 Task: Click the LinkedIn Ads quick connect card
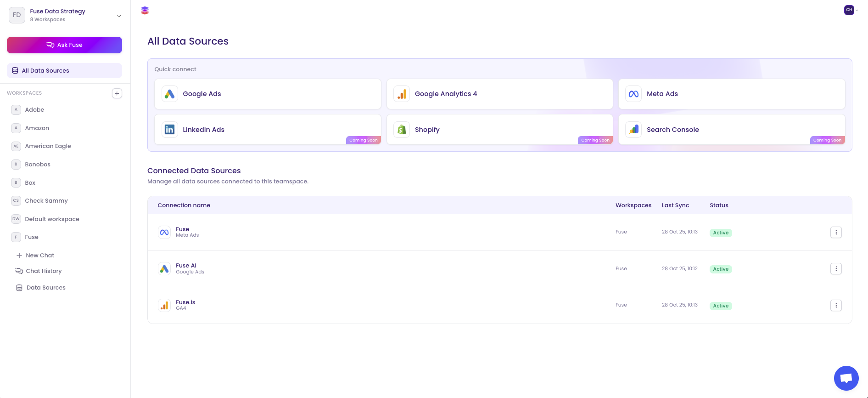click(268, 130)
